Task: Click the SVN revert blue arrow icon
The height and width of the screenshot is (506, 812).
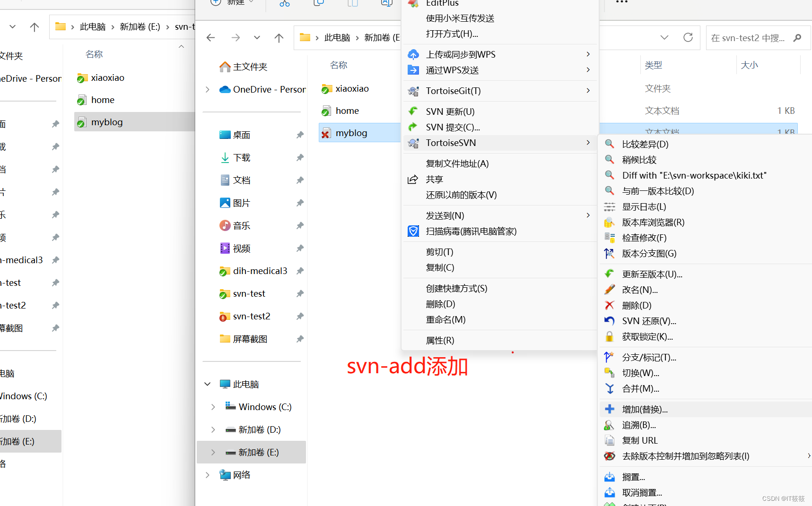Action: [x=610, y=321]
